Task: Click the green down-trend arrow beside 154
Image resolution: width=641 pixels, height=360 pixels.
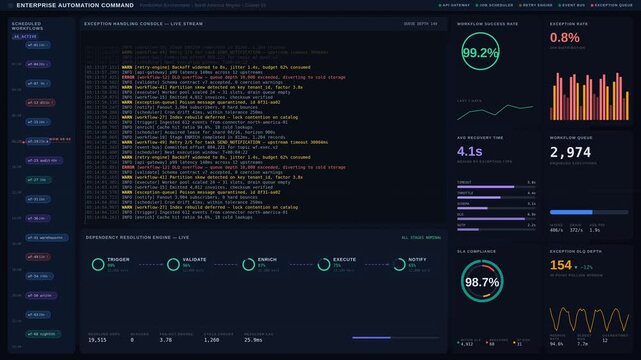Action: (576, 267)
